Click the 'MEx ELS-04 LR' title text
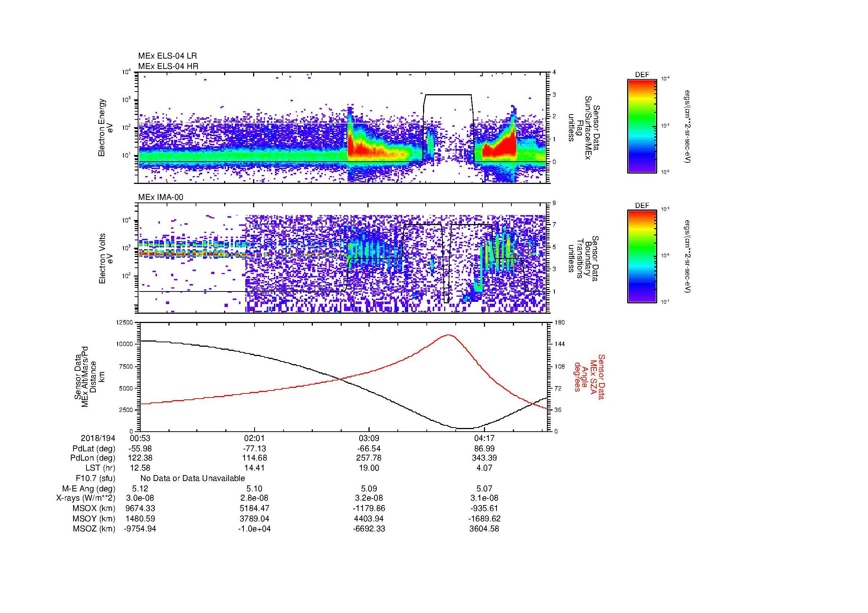 (167, 56)
